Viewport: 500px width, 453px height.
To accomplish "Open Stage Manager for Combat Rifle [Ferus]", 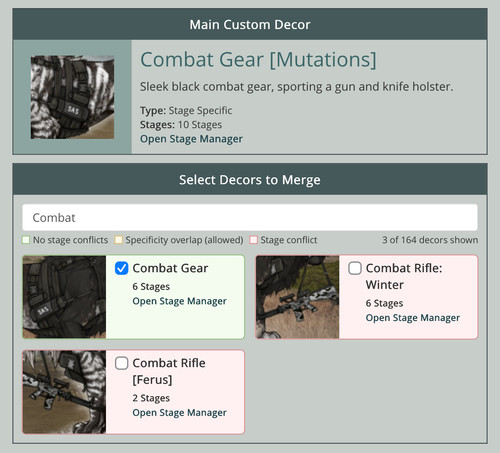I will 179,413.
